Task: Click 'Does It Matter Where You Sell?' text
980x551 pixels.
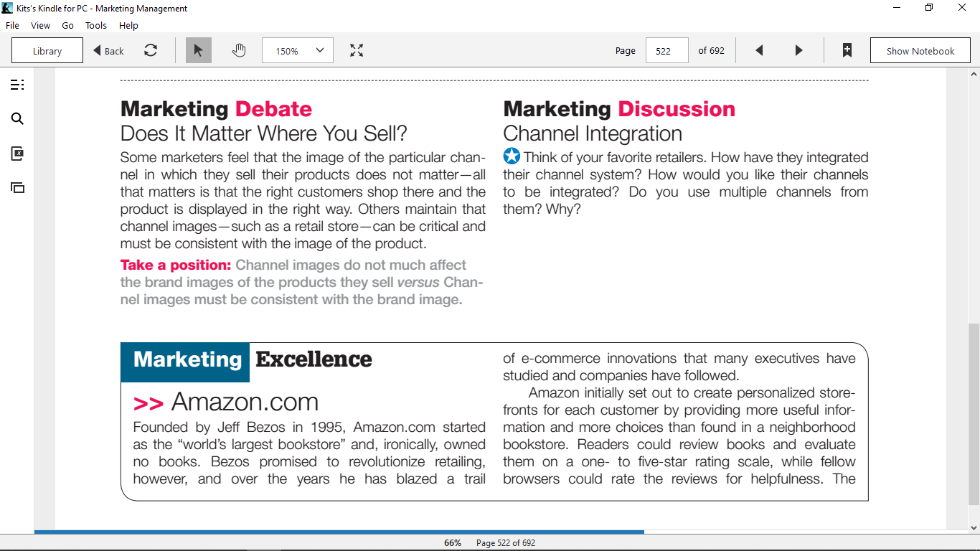Action: pyautogui.click(x=264, y=133)
